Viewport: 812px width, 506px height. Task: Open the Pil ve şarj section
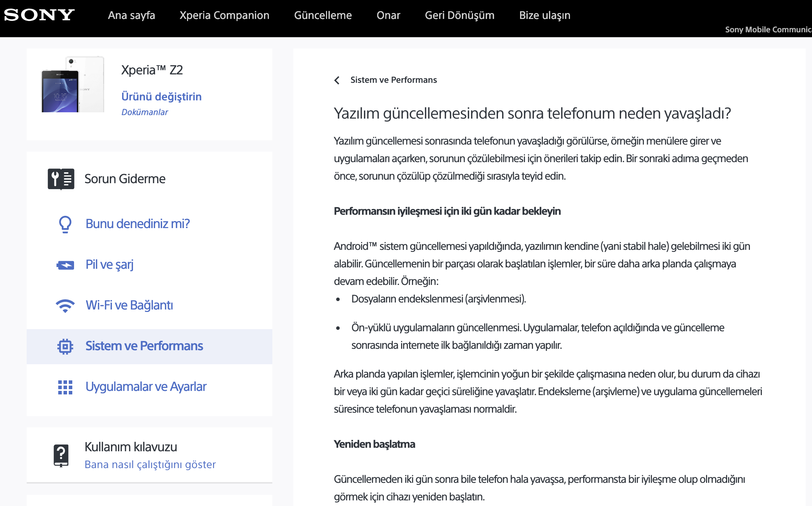(109, 265)
